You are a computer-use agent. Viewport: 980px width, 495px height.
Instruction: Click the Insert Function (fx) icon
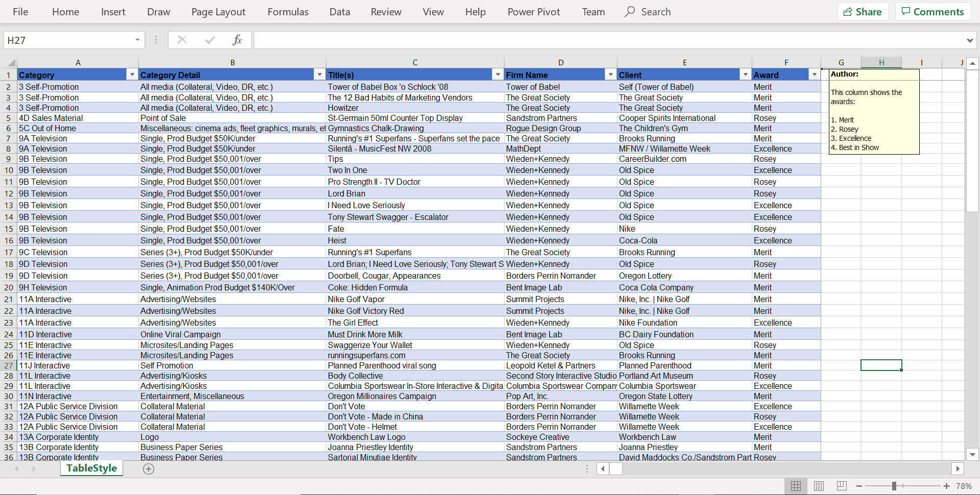pos(236,40)
